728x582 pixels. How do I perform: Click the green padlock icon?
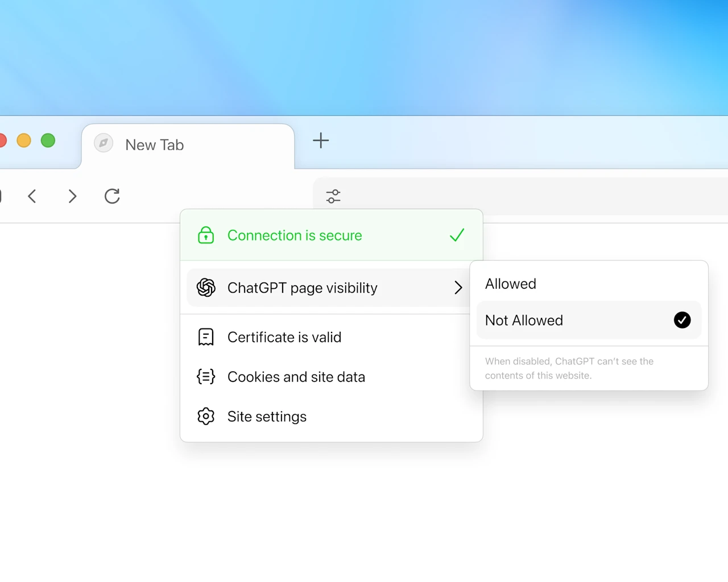tap(205, 235)
